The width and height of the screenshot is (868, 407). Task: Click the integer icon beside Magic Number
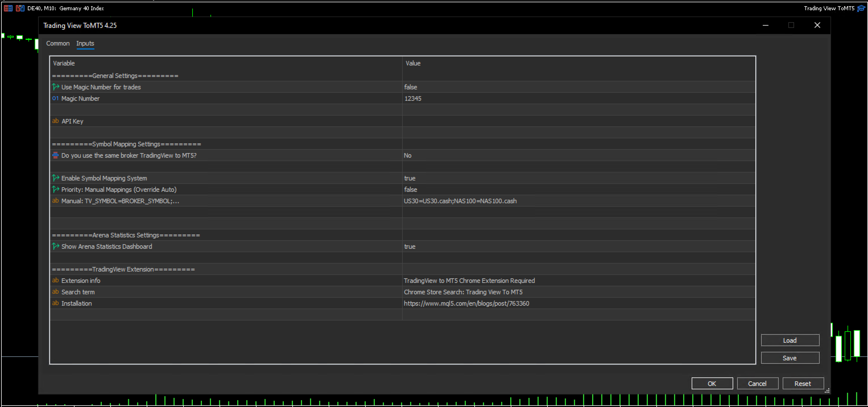click(55, 98)
